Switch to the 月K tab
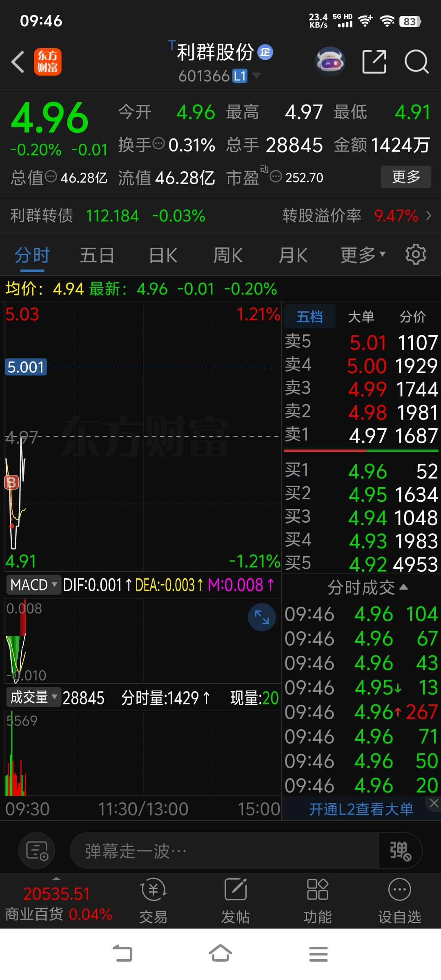Viewport: 441px width, 980px height. 293,255
